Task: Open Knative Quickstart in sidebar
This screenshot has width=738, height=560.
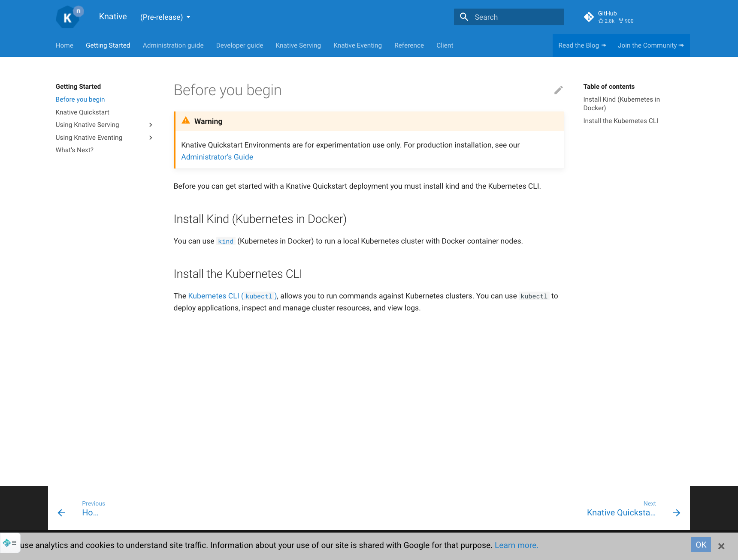Action: [x=82, y=112]
